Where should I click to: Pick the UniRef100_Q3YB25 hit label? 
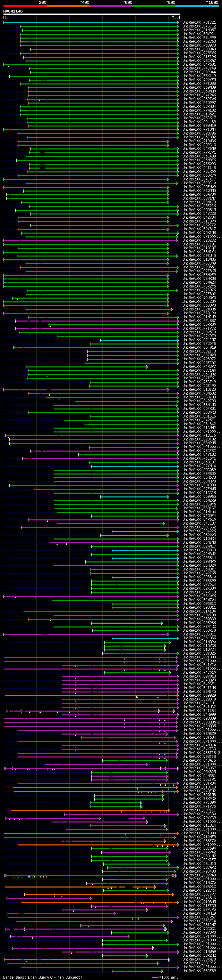point(199,653)
